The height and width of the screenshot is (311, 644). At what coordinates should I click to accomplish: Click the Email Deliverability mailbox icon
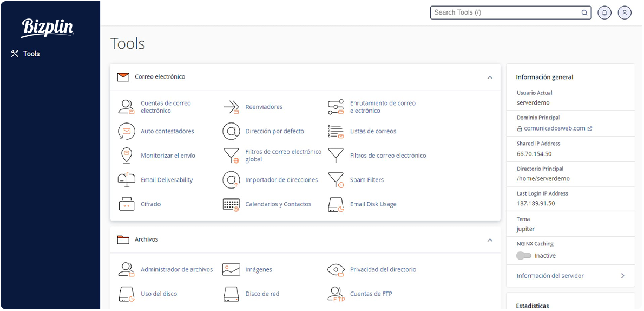tap(127, 180)
